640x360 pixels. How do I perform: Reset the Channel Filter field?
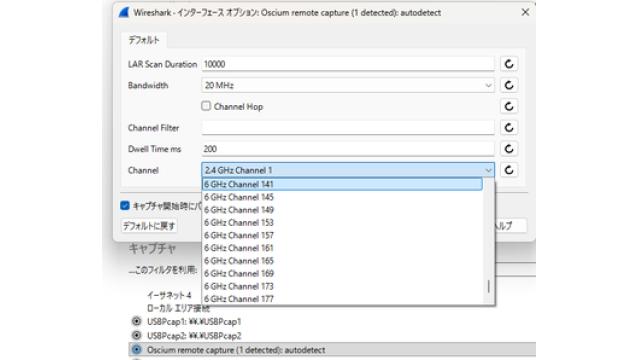pos(509,128)
